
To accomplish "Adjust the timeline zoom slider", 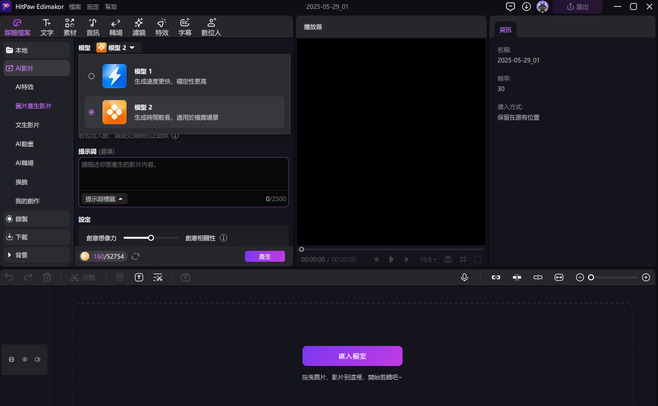I will [591, 278].
